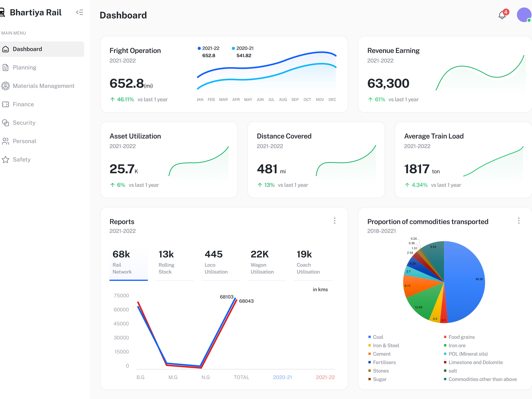
Task: Click the Safety star icon
Action: tap(5, 159)
